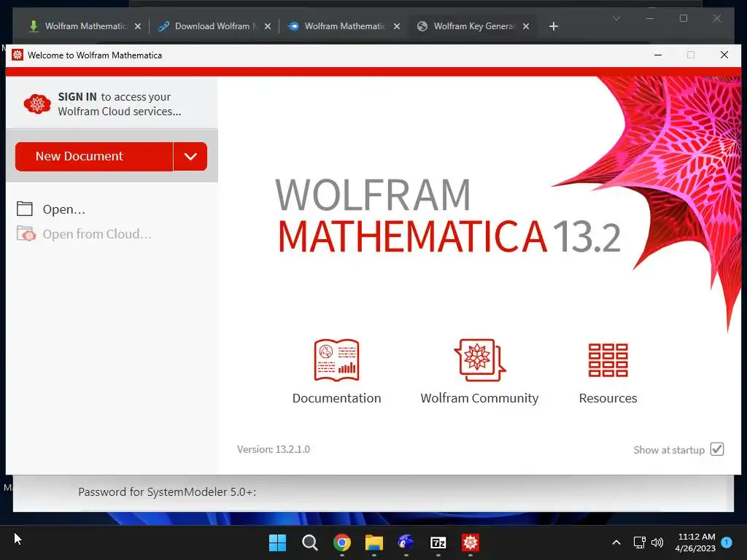Close the Download Wolfram browser tab

[268, 26]
